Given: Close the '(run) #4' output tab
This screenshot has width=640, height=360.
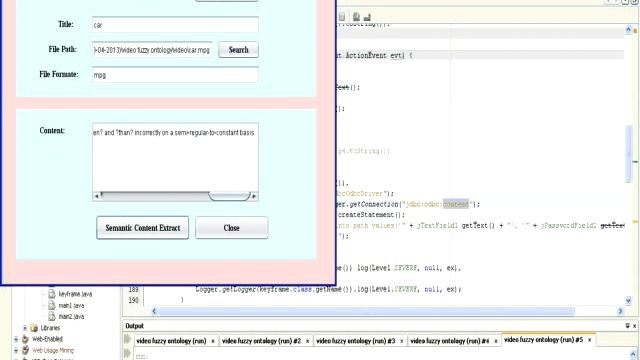Looking at the screenshot, I should [496, 341].
